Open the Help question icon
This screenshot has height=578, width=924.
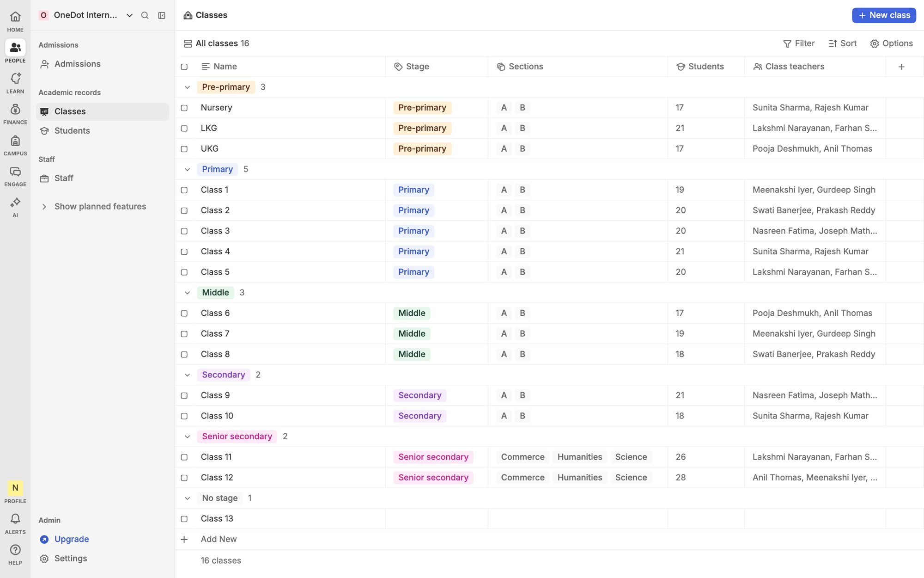(x=15, y=550)
